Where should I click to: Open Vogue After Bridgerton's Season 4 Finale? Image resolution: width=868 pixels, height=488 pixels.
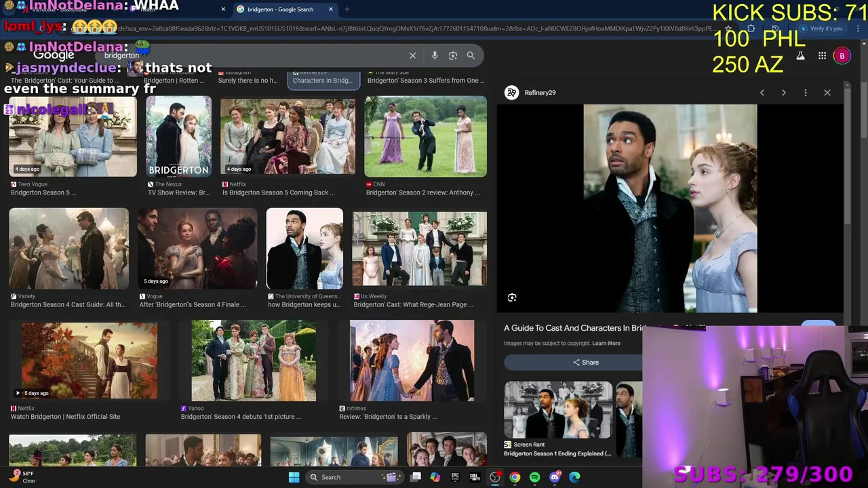(193, 305)
